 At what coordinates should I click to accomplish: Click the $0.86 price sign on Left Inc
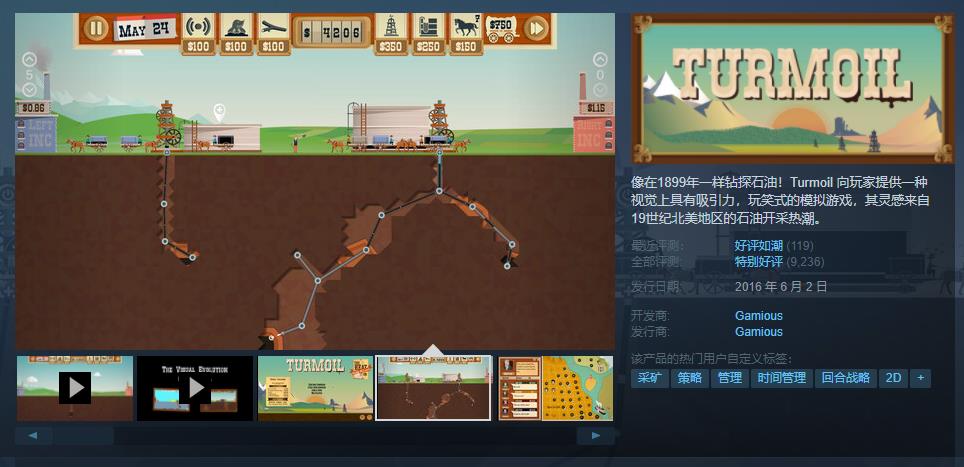[32, 108]
